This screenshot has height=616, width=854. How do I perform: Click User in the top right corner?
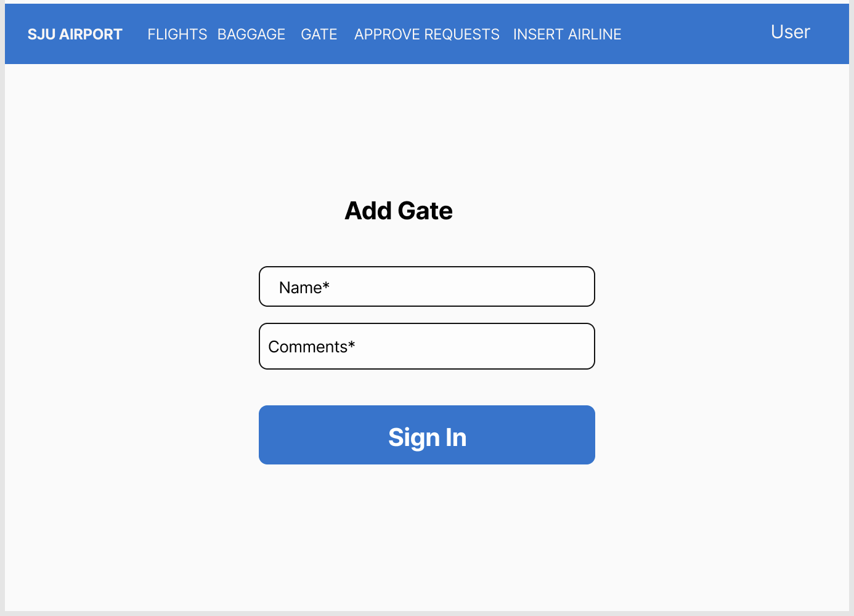point(790,32)
